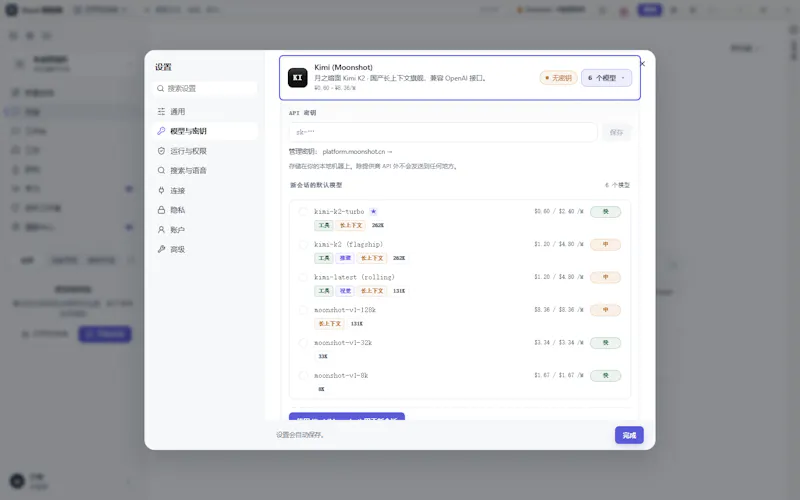Click the 新会话的默认模型 heading

click(316, 185)
